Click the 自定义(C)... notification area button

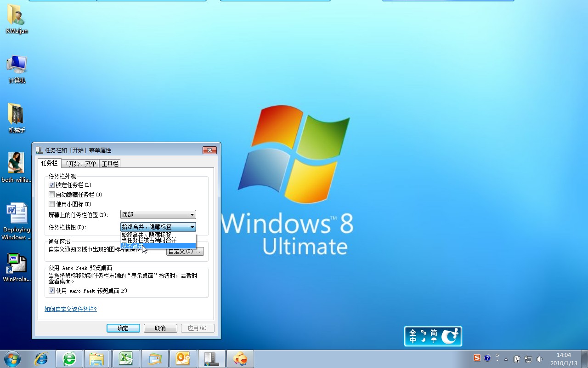point(185,251)
